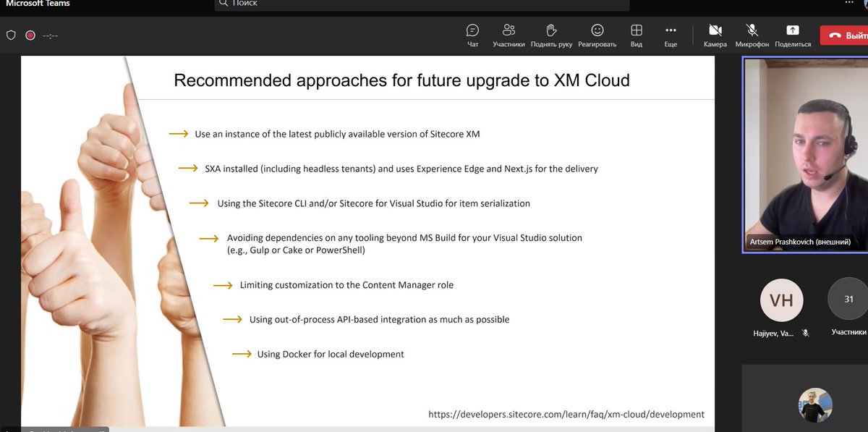Leave the meeting with red button
Screen dimensions: 868x432
click(843, 35)
